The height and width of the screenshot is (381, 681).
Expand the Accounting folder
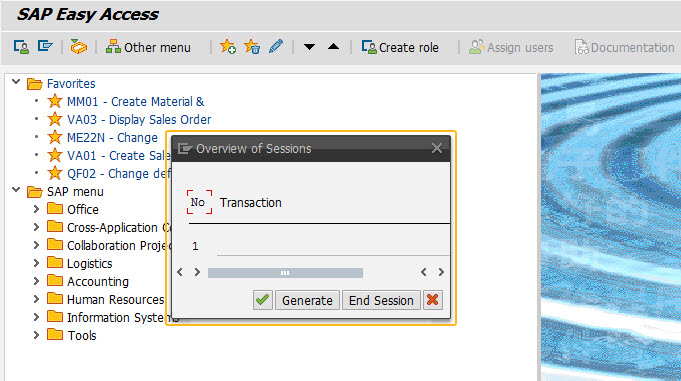coord(36,281)
